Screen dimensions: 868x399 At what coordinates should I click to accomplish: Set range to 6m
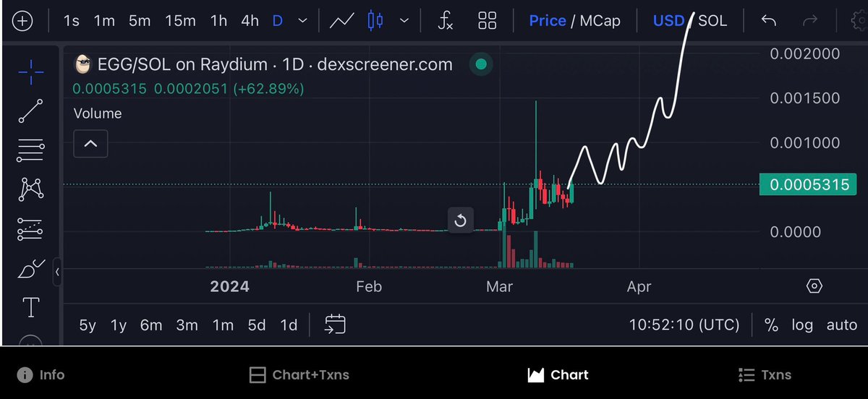click(x=151, y=325)
